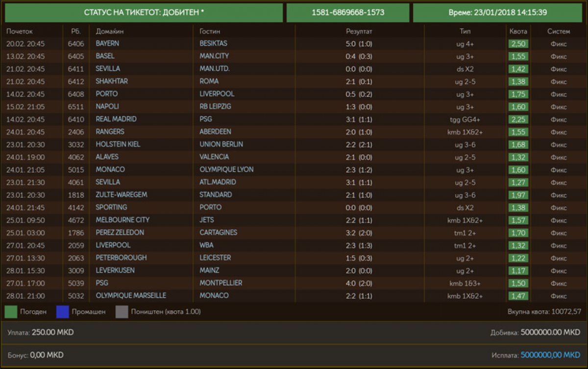The image size is (588, 369).
Task: Click away team ABERDEEN
Action: 216,132
